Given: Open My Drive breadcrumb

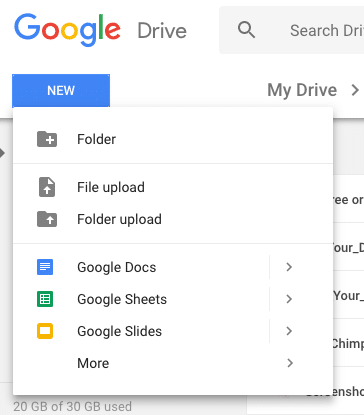Looking at the screenshot, I should (302, 90).
